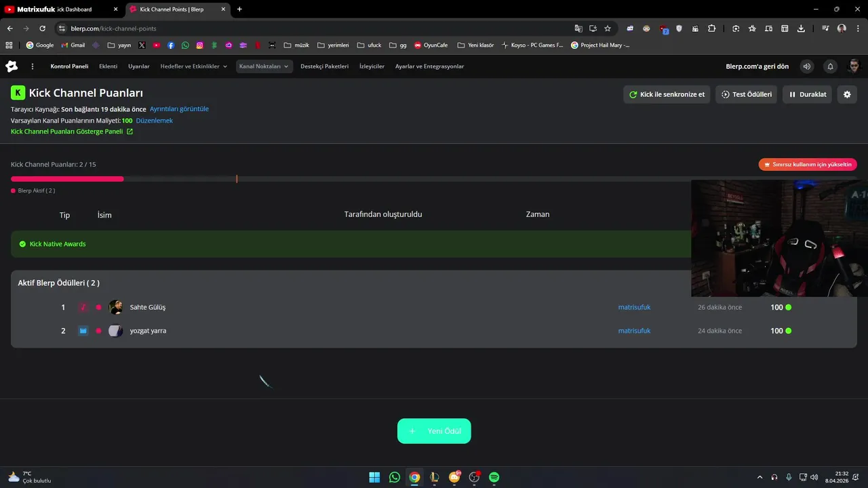Click the orange marker on usage bar

click(237, 179)
